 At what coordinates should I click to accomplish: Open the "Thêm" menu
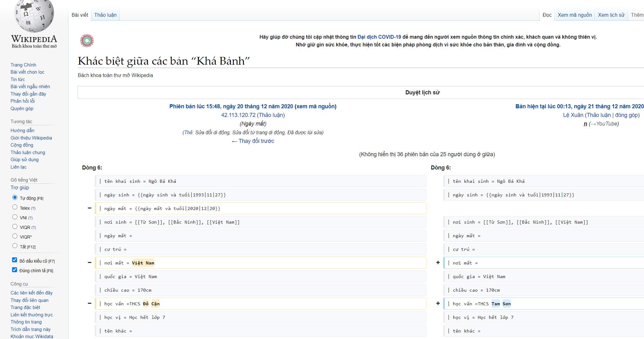tap(637, 15)
